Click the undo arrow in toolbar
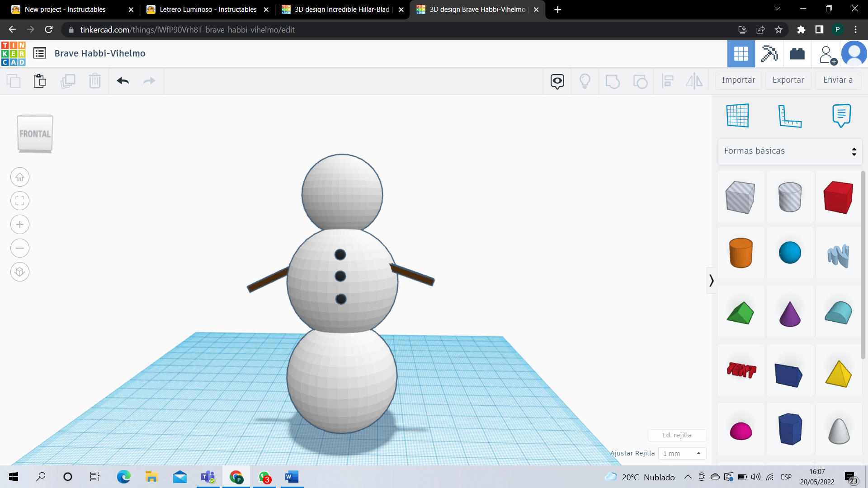Image resolution: width=868 pixels, height=488 pixels. tap(123, 81)
